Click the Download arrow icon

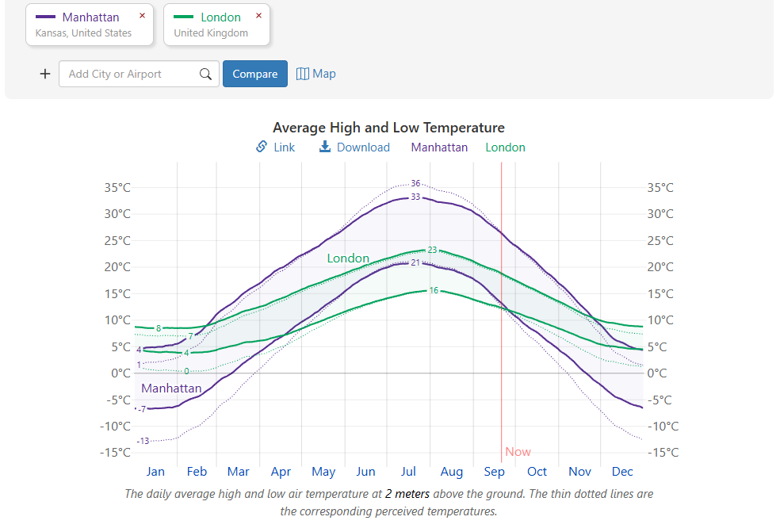325,147
